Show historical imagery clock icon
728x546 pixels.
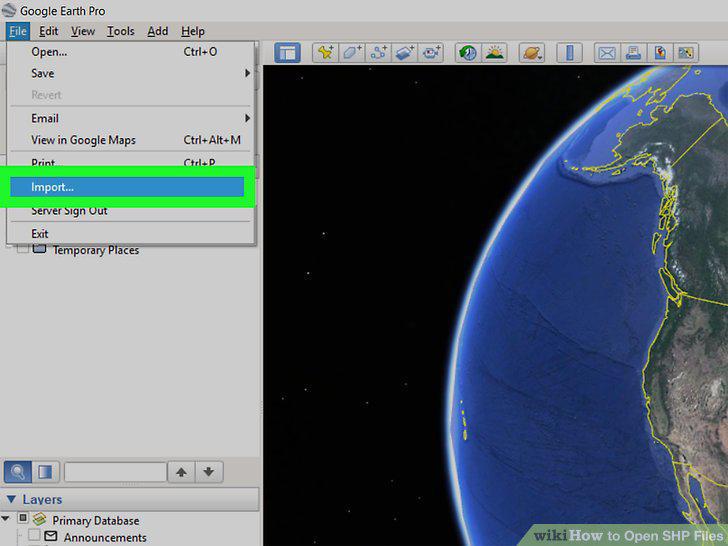468,53
